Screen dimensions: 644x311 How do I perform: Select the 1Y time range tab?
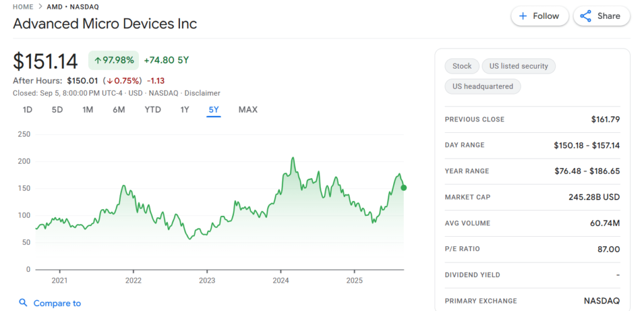pos(185,110)
